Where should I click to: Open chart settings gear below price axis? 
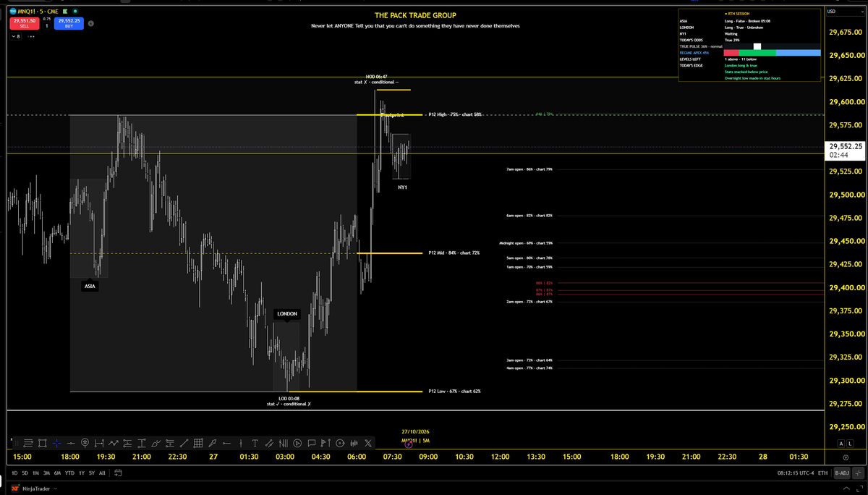846,457
